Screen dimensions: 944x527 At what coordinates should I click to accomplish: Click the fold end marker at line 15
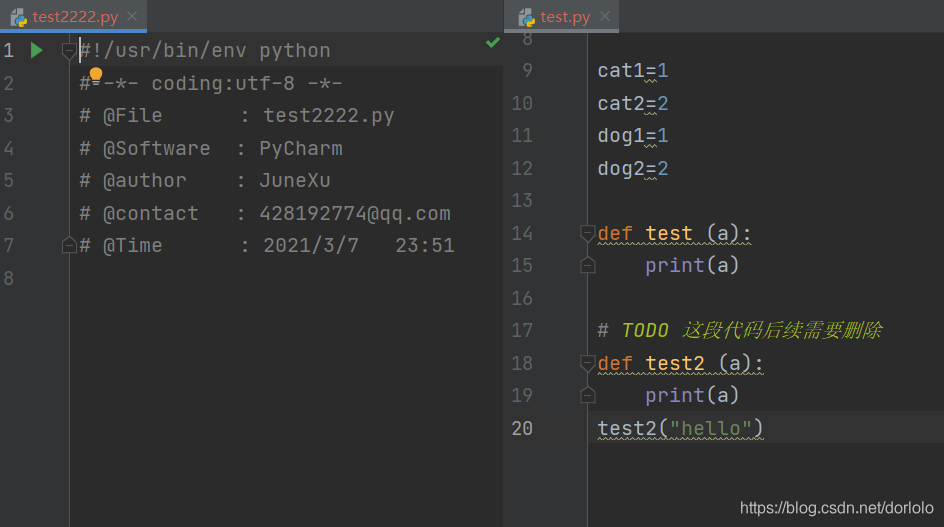click(587, 265)
